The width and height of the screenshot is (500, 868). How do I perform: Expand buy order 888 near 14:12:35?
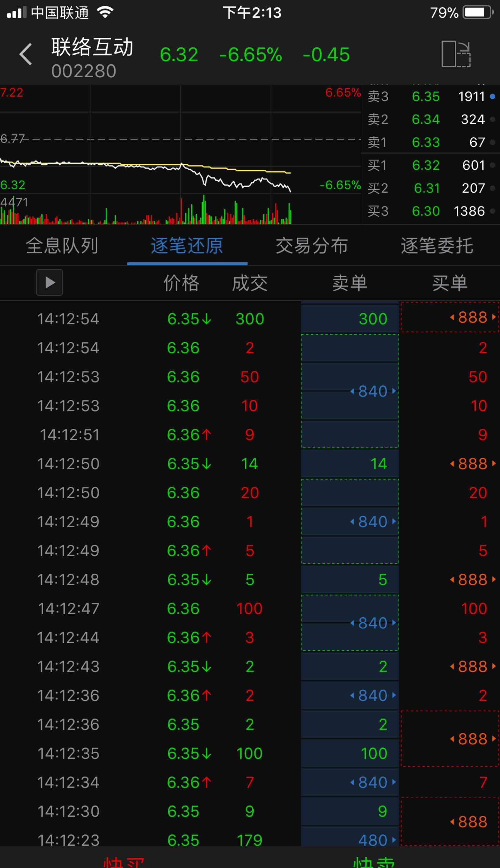tap(473, 739)
